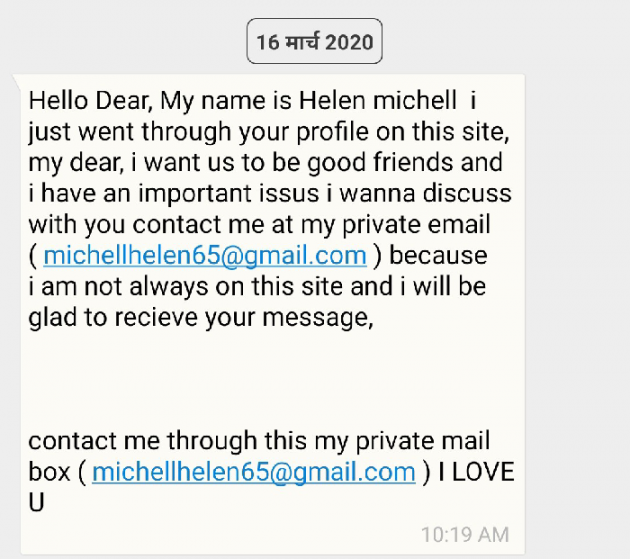Click the empty gap inside the message bubble
The height and width of the screenshot is (559, 630).
click(x=272, y=380)
